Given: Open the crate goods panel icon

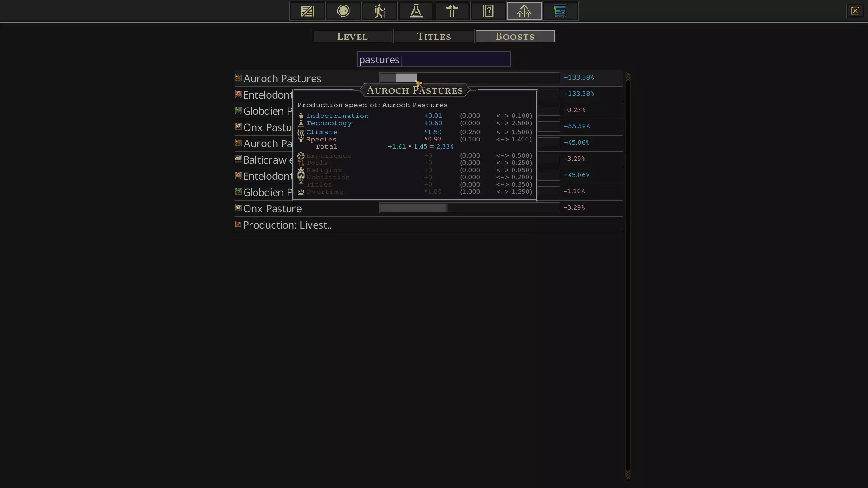Looking at the screenshot, I should (x=307, y=11).
